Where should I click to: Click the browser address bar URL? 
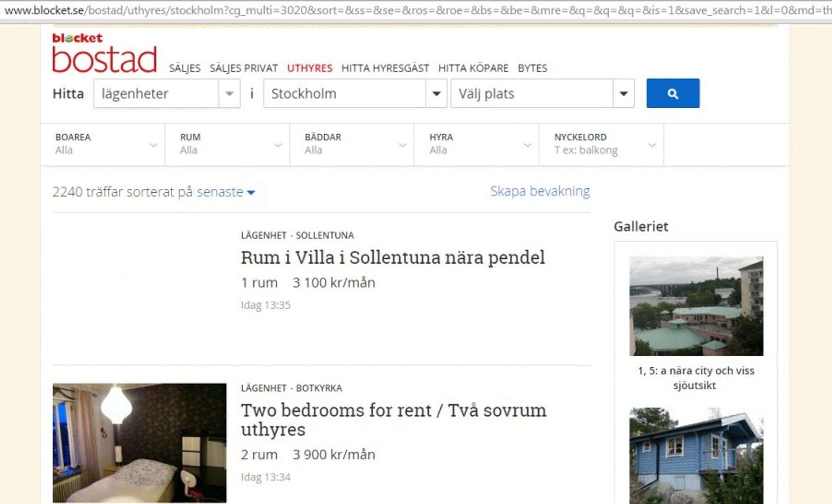pyautogui.click(x=416, y=10)
